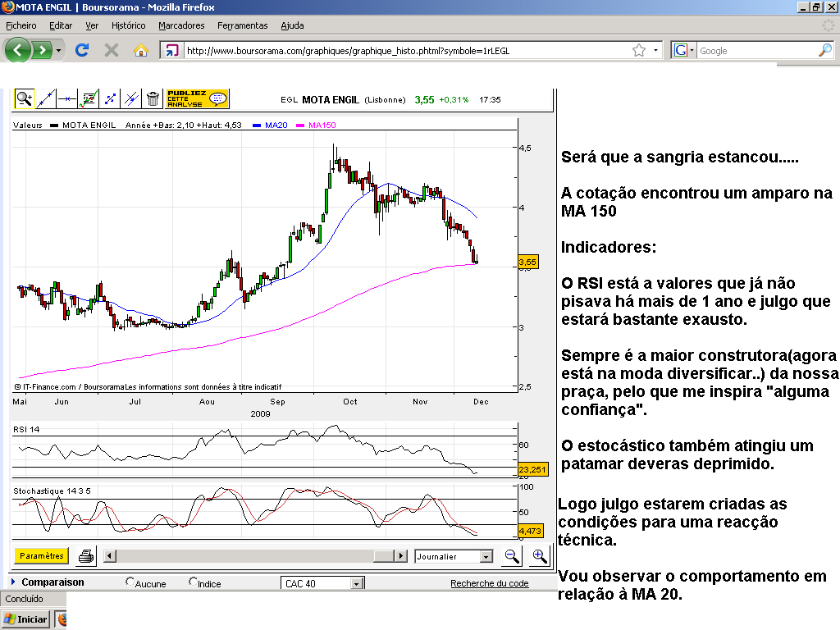Click the RSI value 23,251 tag
The height and width of the screenshot is (630, 840).
(x=533, y=469)
